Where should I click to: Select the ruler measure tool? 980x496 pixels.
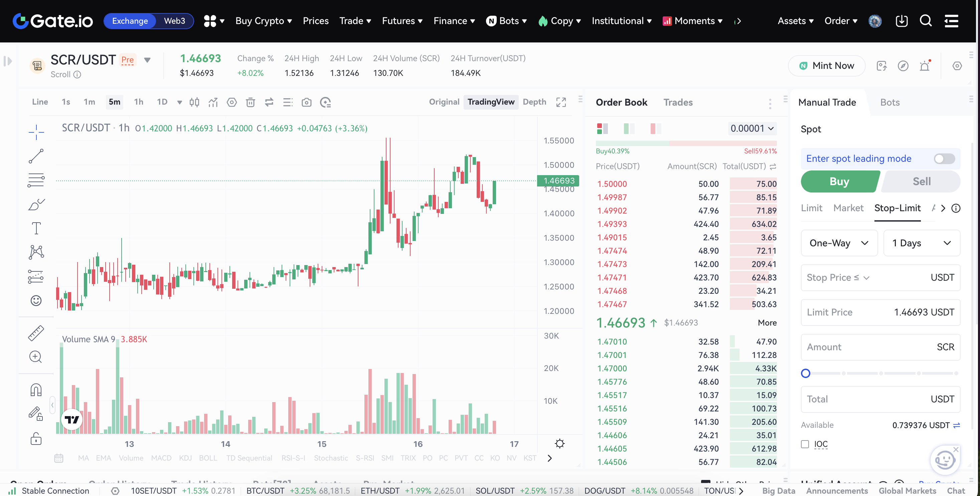point(36,333)
